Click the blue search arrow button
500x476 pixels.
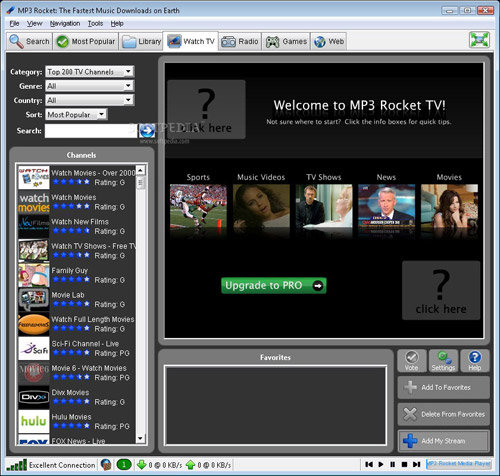(147, 131)
